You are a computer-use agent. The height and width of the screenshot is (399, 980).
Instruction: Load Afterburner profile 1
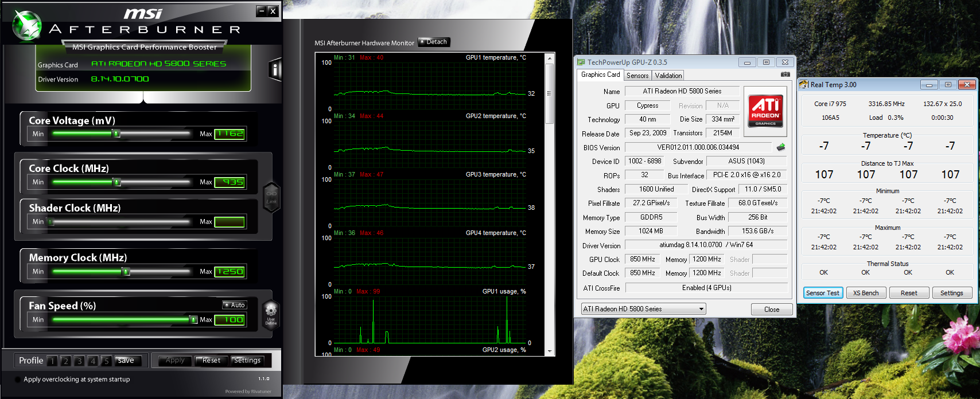click(52, 361)
